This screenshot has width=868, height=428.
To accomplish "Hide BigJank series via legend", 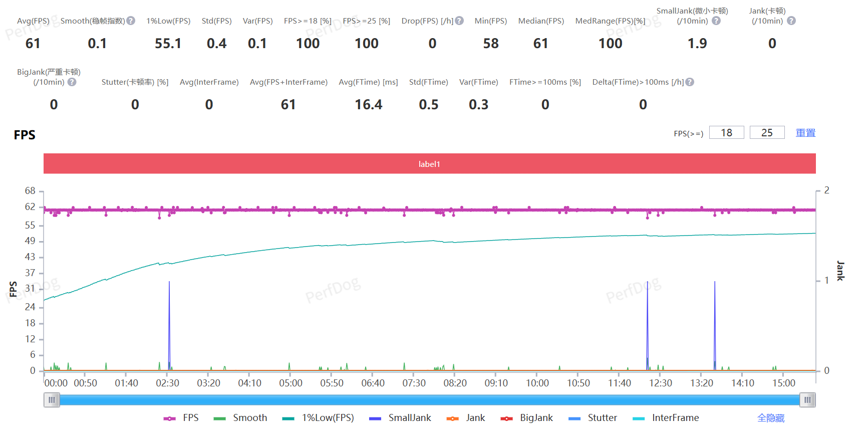I will click(527, 418).
